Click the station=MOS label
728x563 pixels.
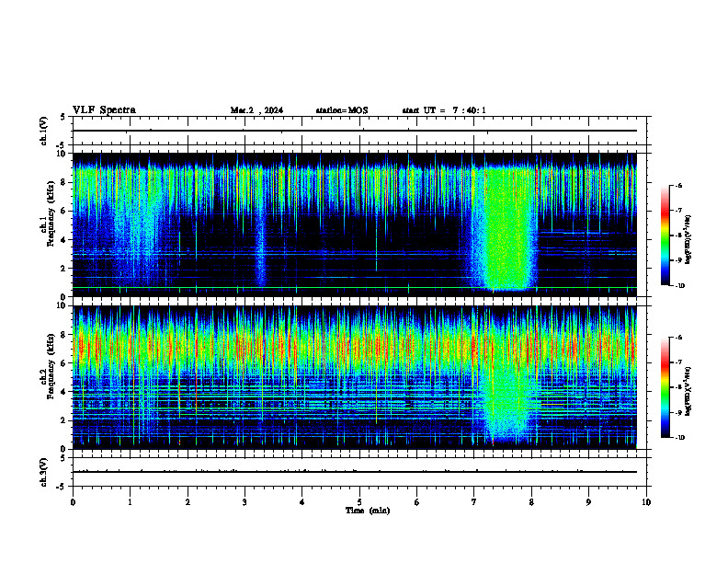342,110
